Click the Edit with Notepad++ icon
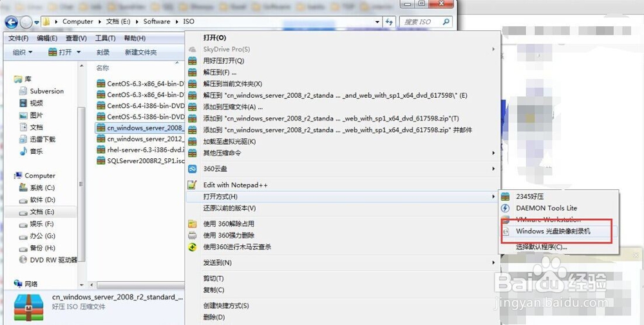Image resolution: width=644 pixels, height=325 pixels. [192, 185]
